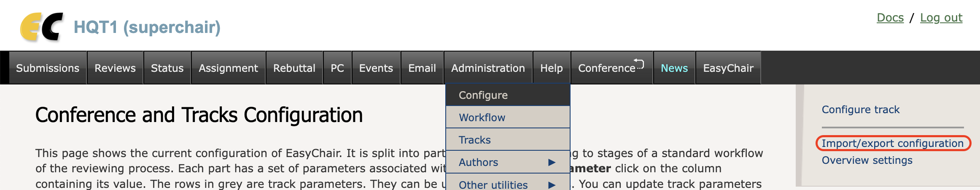
Task: Click the PC menu item
Action: (337, 68)
